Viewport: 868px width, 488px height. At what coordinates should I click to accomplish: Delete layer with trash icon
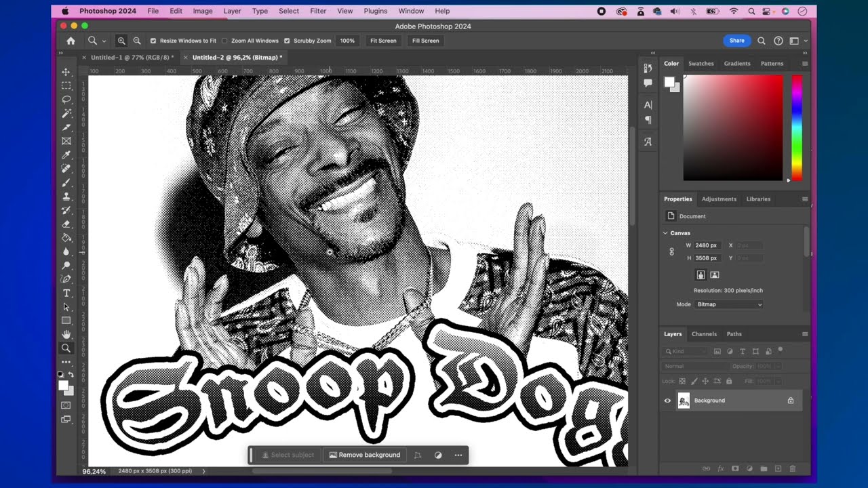792,468
